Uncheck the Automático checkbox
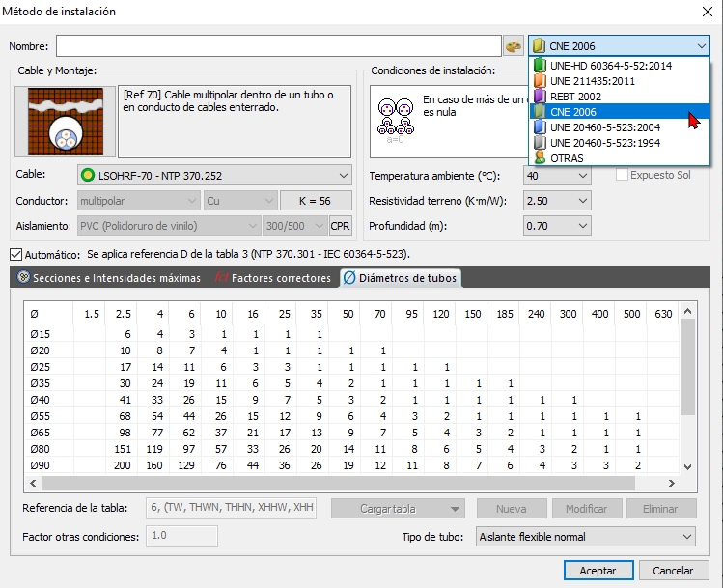The width and height of the screenshot is (723, 588). (x=15, y=254)
